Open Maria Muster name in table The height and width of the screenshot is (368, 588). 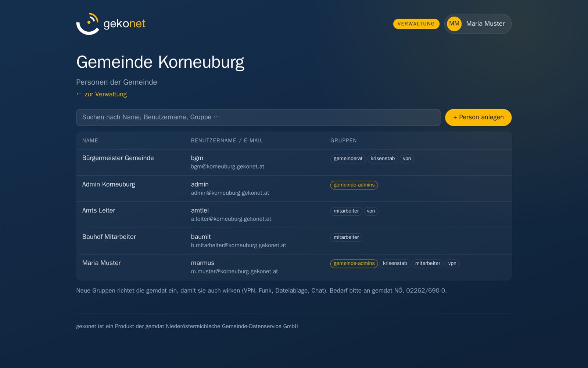click(x=101, y=263)
